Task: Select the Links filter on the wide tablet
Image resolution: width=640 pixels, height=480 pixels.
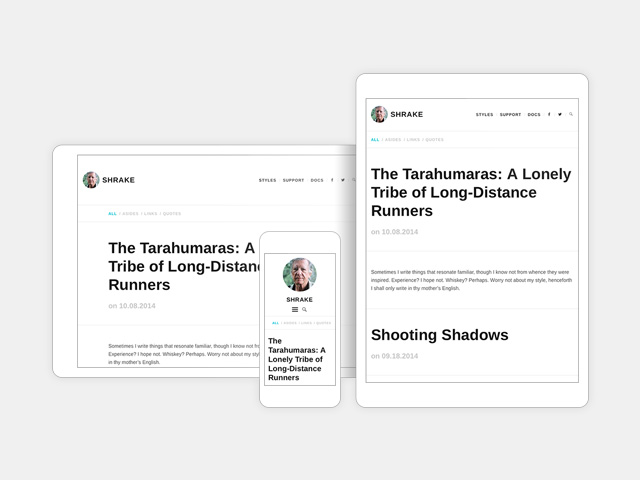Action: click(150, 214)
